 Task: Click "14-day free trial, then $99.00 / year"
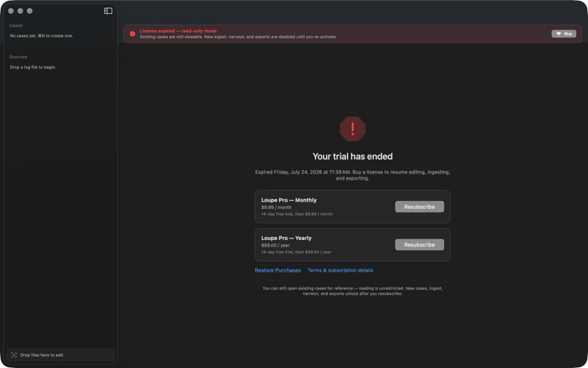tap(296, 252)
